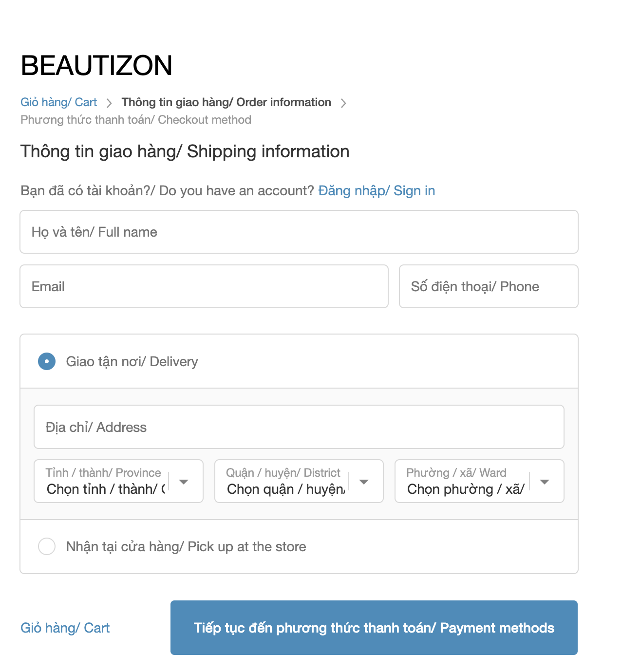Click into the Email field
Screen dimensions: 641x672
pyautogui.click(x=204, y=286)
